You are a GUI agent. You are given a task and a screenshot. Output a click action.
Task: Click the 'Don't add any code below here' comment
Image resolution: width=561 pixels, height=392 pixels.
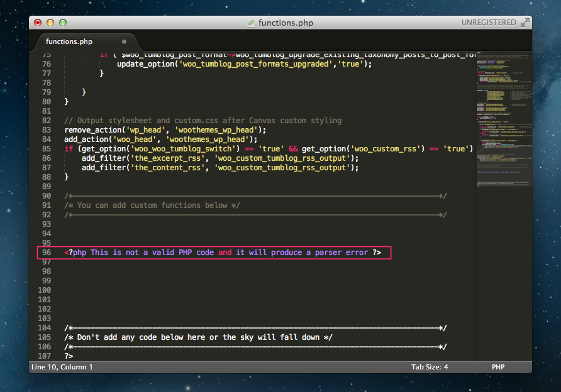pyautogui.click(x=198, y=337)
